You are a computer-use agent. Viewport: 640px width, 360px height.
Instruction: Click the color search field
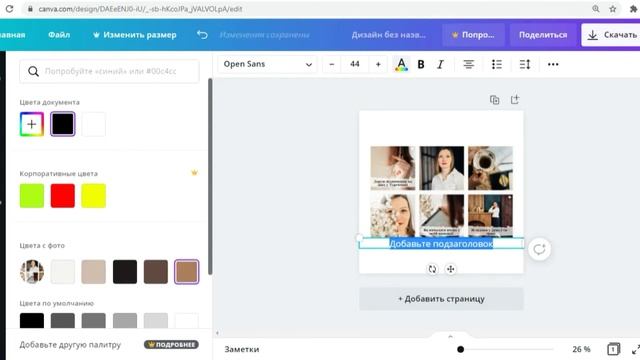pos(109,71)
